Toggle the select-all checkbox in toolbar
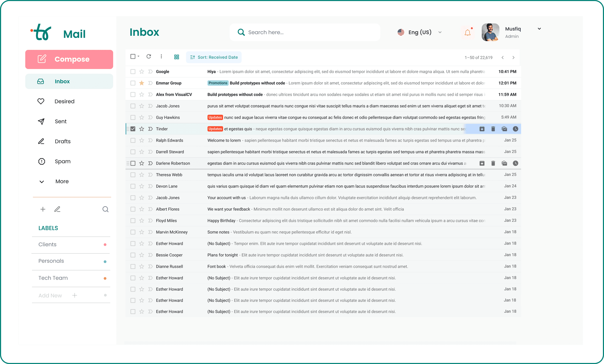This screenshot has height=364, width=604. click(133, 56)
